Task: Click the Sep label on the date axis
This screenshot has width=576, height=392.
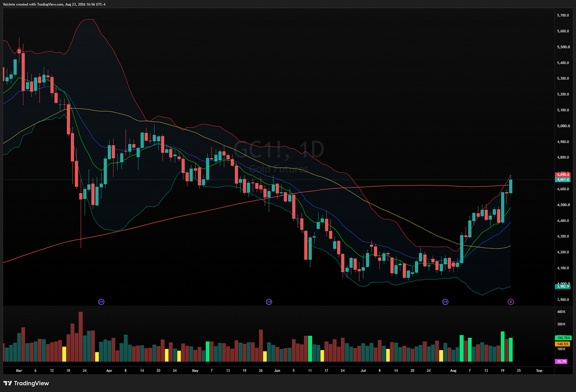Action: (x=539, y=371)
